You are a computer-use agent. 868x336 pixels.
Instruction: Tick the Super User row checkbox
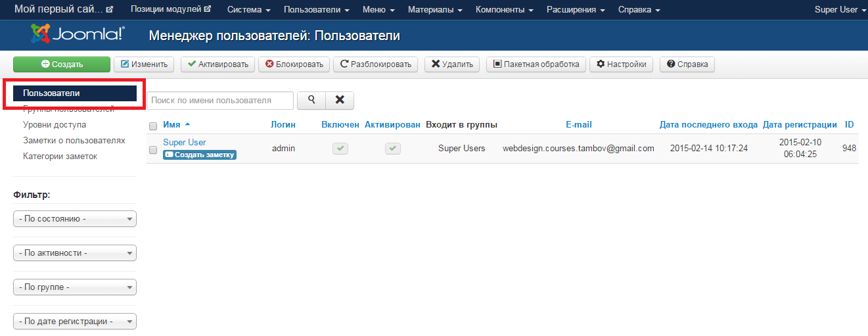153,150
